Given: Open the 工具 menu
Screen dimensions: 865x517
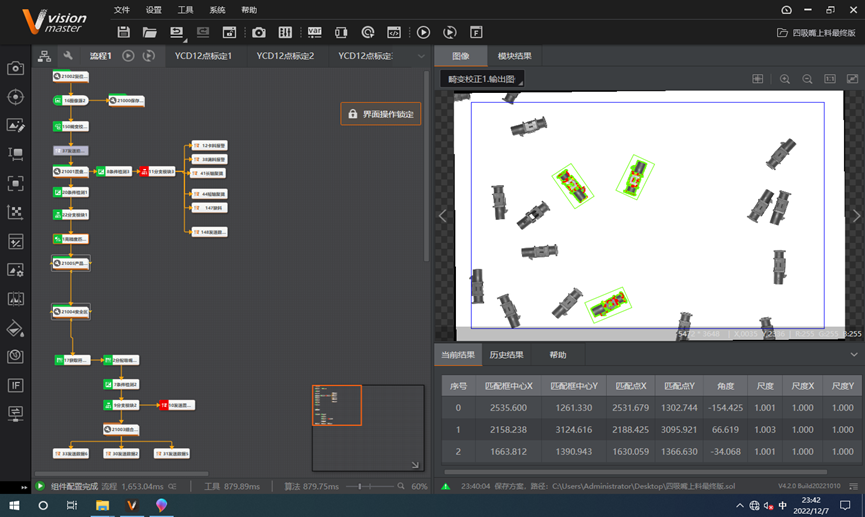Looking at the screenshot, I should click(x=185, y=10).
